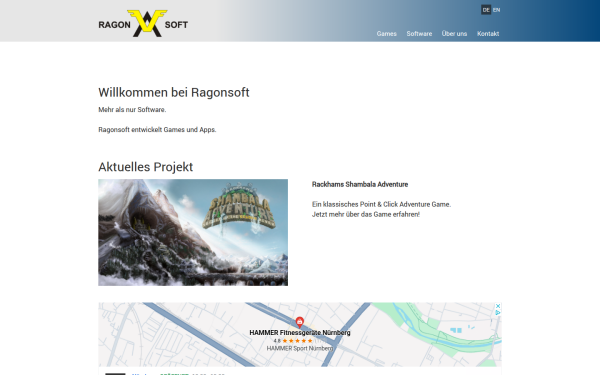Click HAMMER Fitnessgeräte Nürnberg ad title
The image size is (600, 375).
coord(300,333)
